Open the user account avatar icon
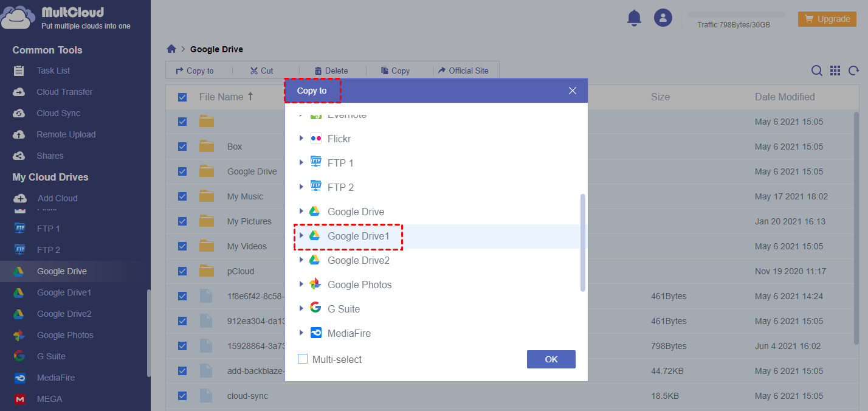 point(663,18)
